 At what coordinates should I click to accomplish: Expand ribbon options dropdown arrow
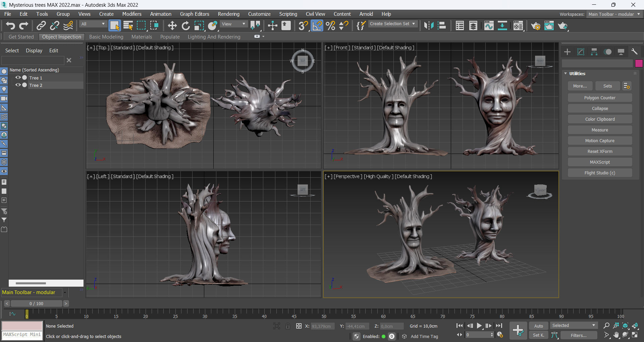pyautogui.click(x=263, y=37)
